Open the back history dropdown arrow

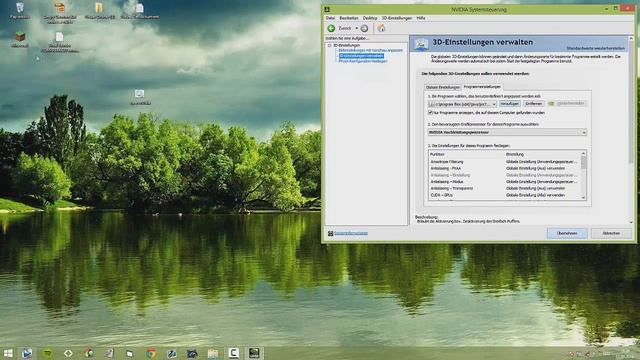[x=357, y=28]
